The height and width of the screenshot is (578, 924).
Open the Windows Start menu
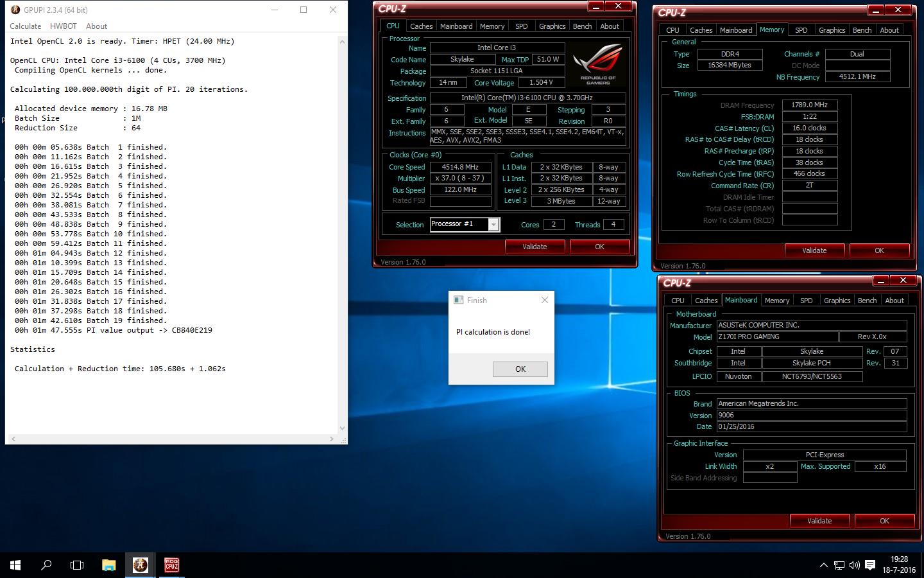(15, 565)
